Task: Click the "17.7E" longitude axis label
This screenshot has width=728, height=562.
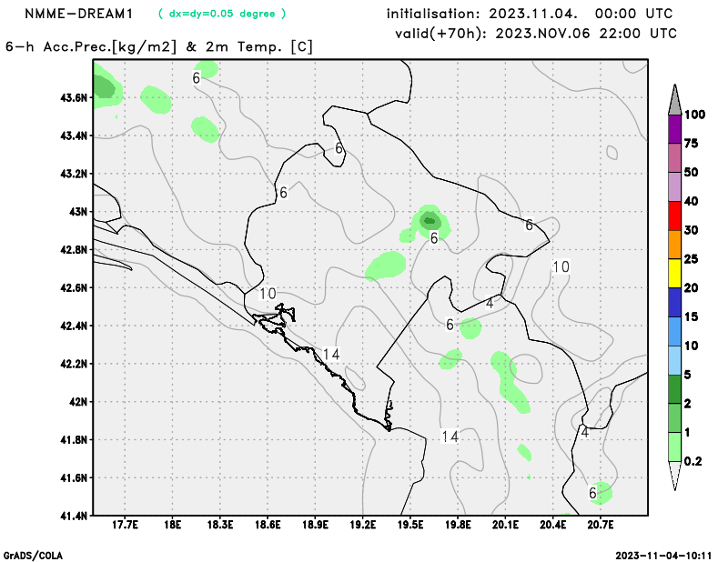Action: 125,525
